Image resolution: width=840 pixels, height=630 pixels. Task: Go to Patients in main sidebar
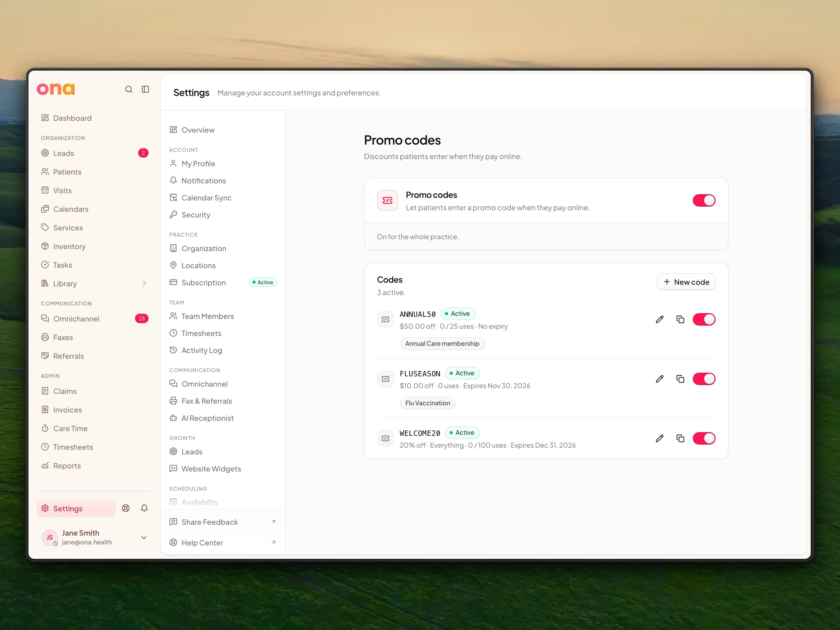tap(95, 172)
